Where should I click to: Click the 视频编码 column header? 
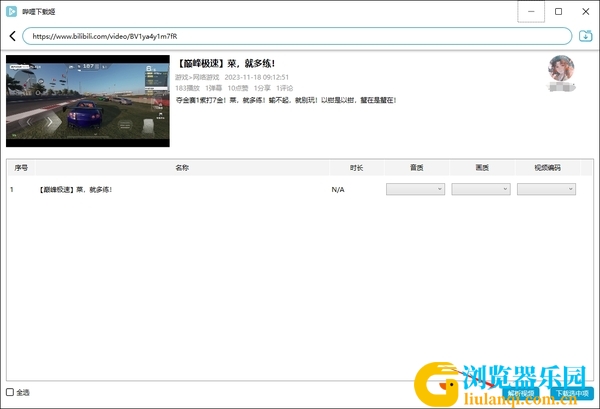548,168
